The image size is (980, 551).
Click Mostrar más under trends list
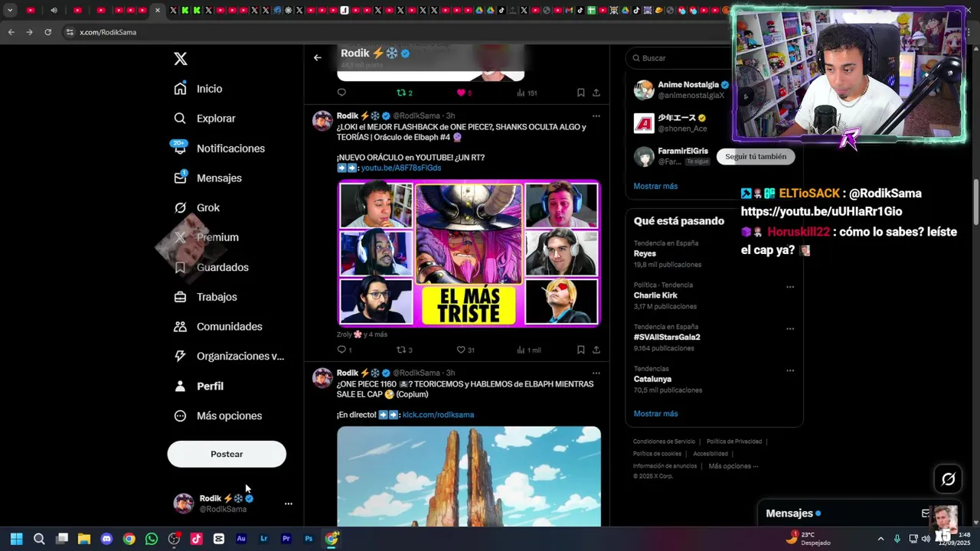coord(655,414)
